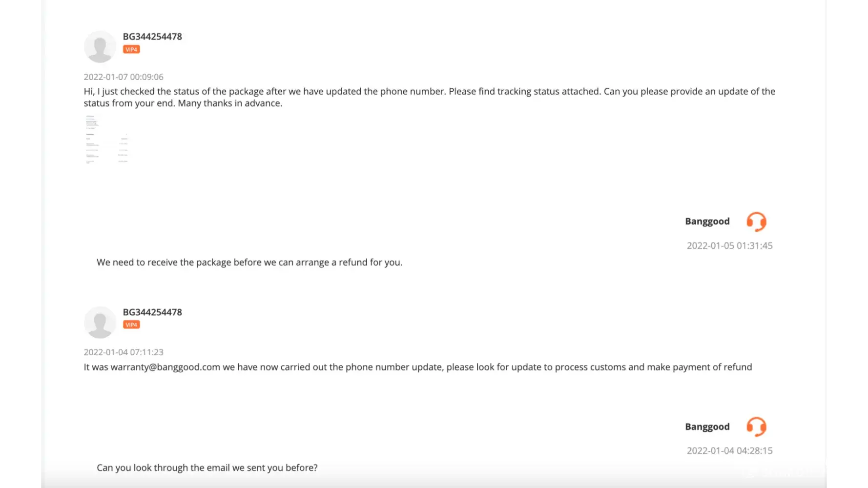Image resolution: width=868 pixels, height=488 pixels.
Task: Click the avatar beside the 07:11:23 message
Action: (x=100, y=322)
